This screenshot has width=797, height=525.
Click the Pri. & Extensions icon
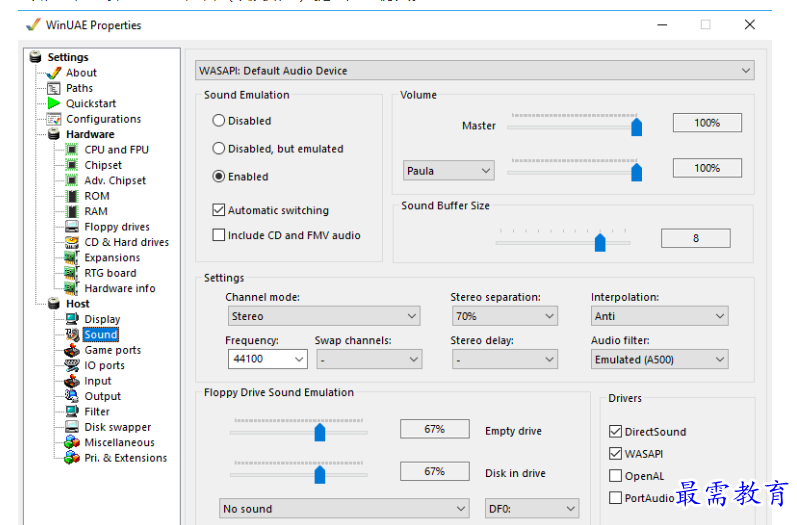coord(72,458)
